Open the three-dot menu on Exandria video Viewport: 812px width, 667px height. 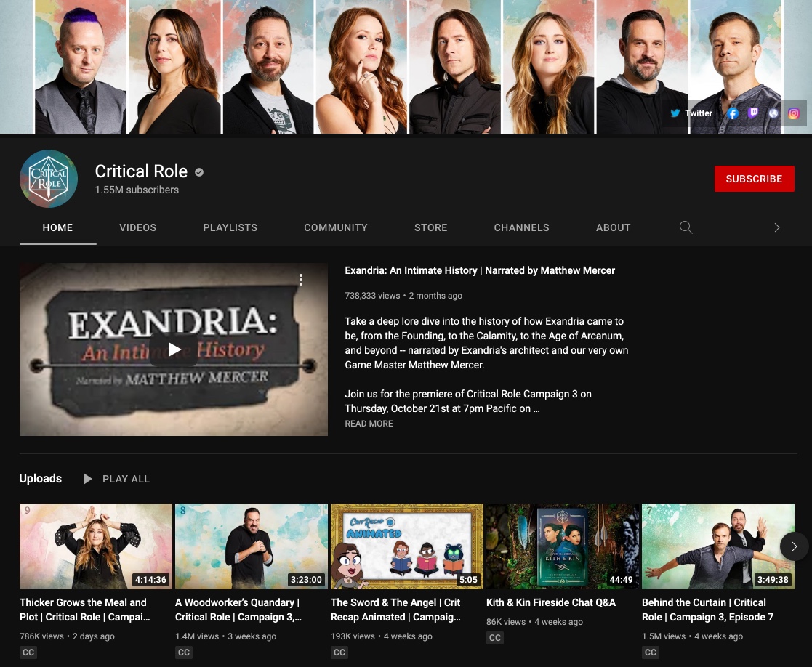[301, 280]
